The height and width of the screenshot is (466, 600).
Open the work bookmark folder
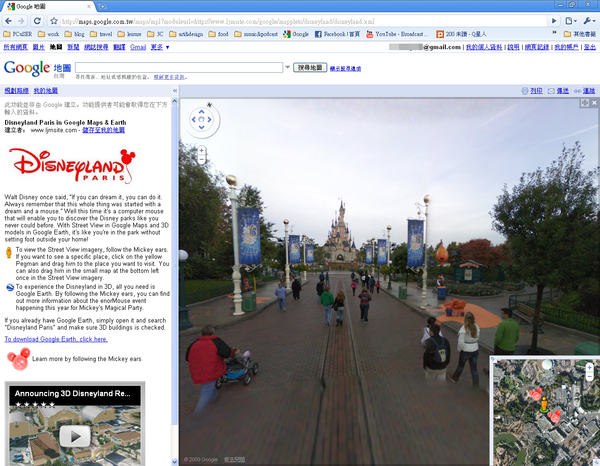(49, 34)
